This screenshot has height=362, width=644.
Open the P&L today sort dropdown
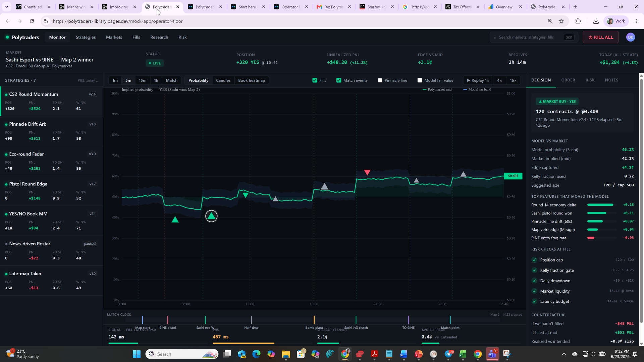[x=88, y=80]
